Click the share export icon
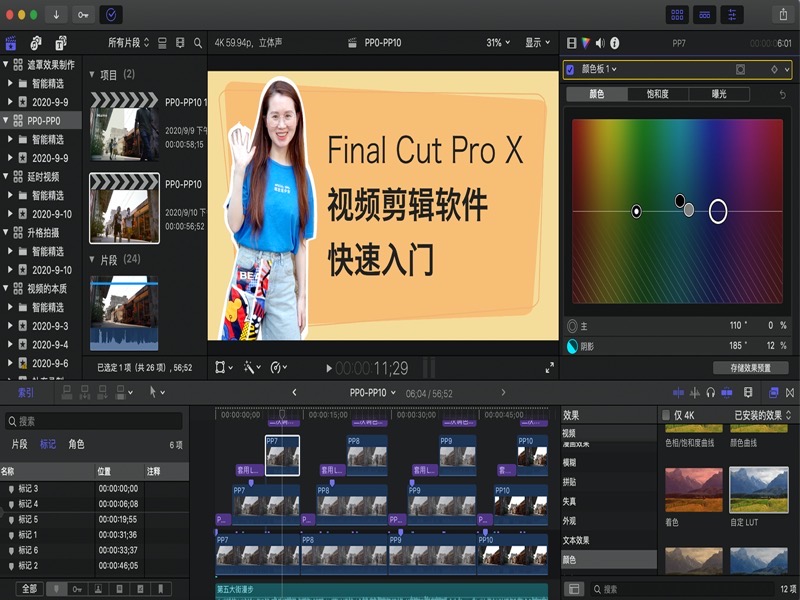Screen dimensions: 800x600 click(x=783, y=14)
